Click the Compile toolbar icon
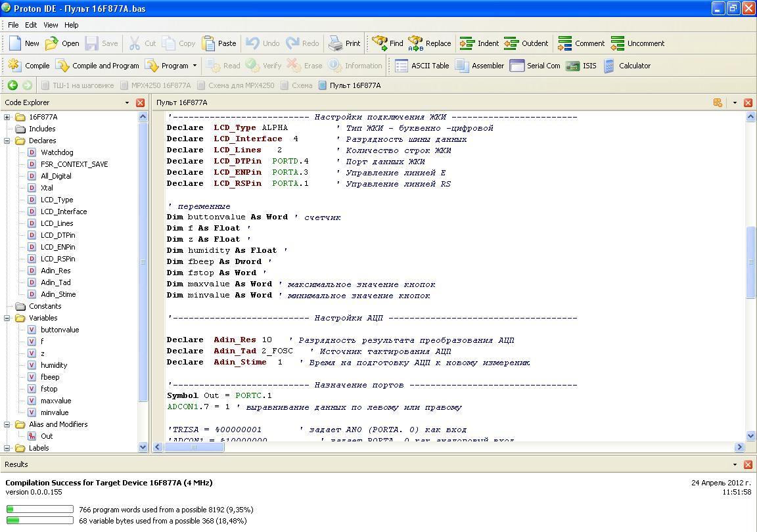 [29, 66]
